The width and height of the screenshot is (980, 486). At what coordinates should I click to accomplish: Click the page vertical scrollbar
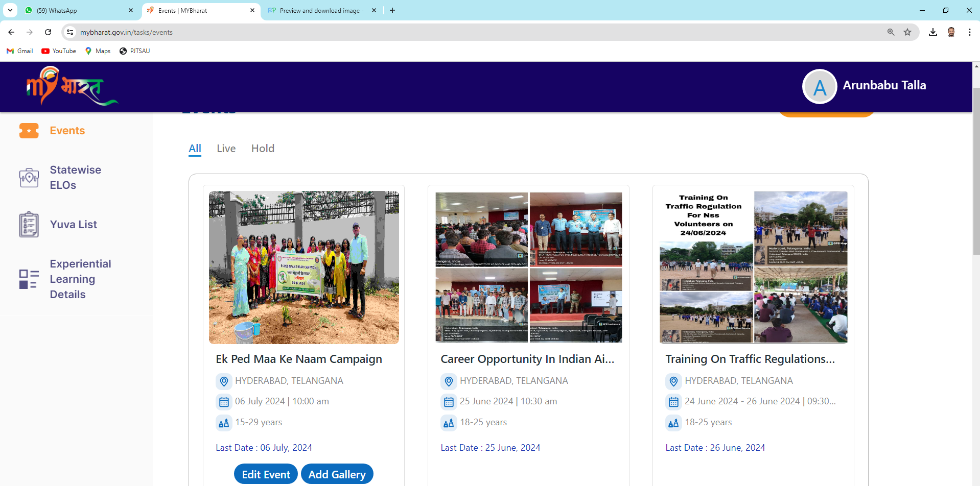(976, 171)
